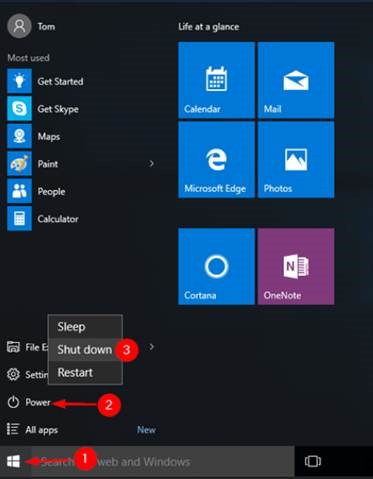Click the All apps list icon
373x479 pixels.
click(13, 429)
